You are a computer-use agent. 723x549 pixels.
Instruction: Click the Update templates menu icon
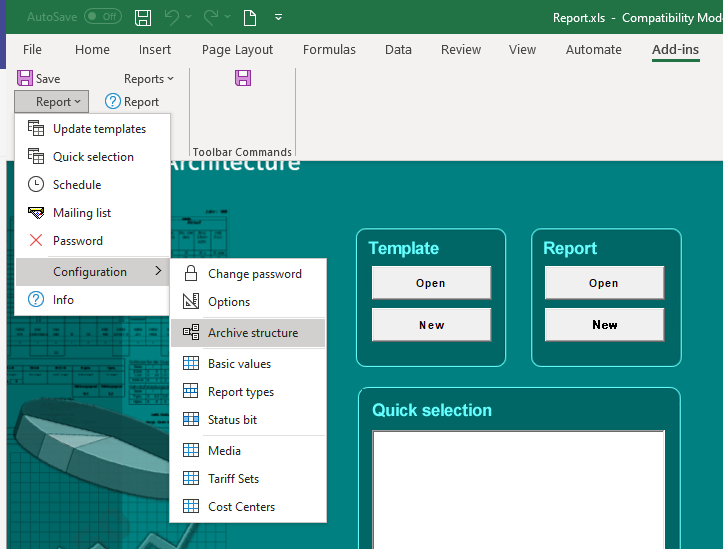pyautogui.click(x=36, y=129)
